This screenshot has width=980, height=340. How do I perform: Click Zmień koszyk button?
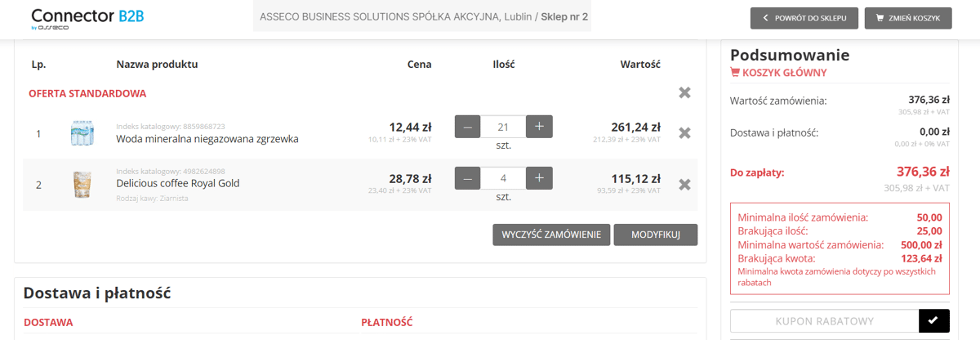pos(908,17)
